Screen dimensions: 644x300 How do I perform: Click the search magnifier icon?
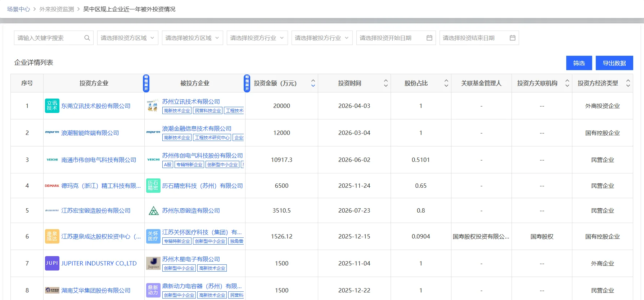[x=87, y=38]
